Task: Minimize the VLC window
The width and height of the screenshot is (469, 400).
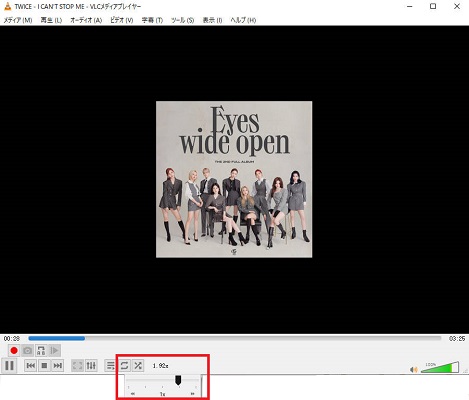Action: (x=410, y=6)
